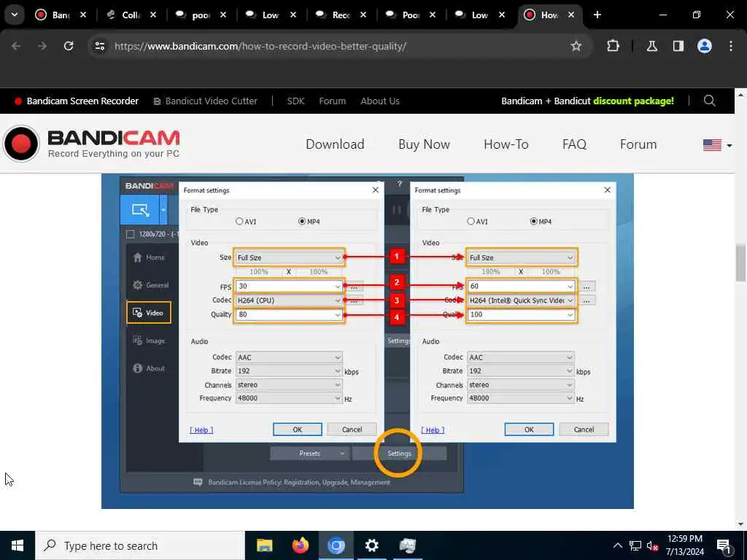
Task: Open the About Us link
Action: (x=379, y=101)
